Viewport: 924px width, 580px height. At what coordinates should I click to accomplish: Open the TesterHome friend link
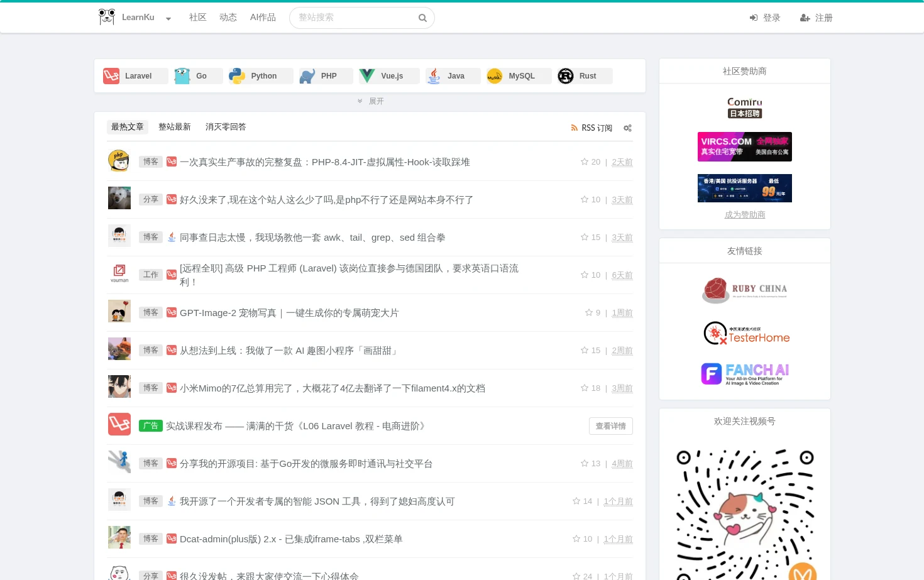[x=746, y=333]
